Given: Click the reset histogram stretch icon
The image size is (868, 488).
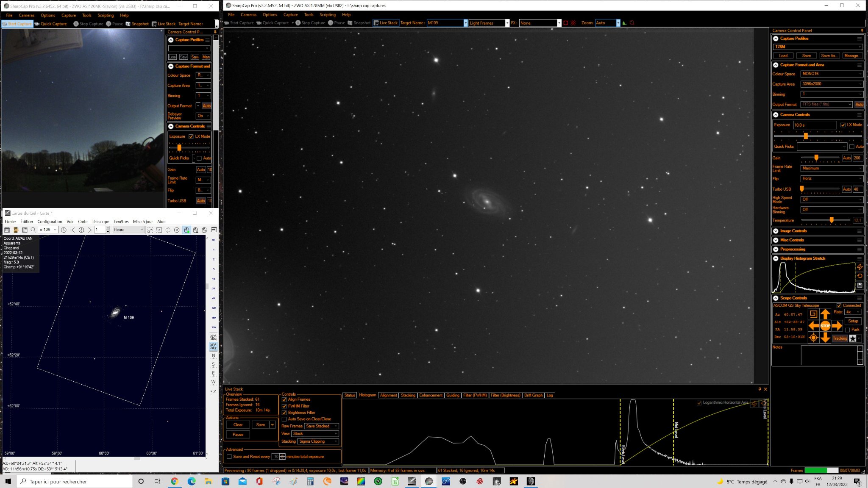Looking at the screenshot, I should 860,276.
